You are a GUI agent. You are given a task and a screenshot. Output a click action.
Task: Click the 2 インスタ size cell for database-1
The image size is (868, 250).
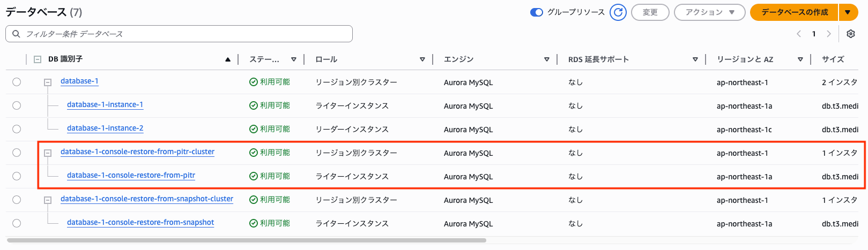pos(840,82)
